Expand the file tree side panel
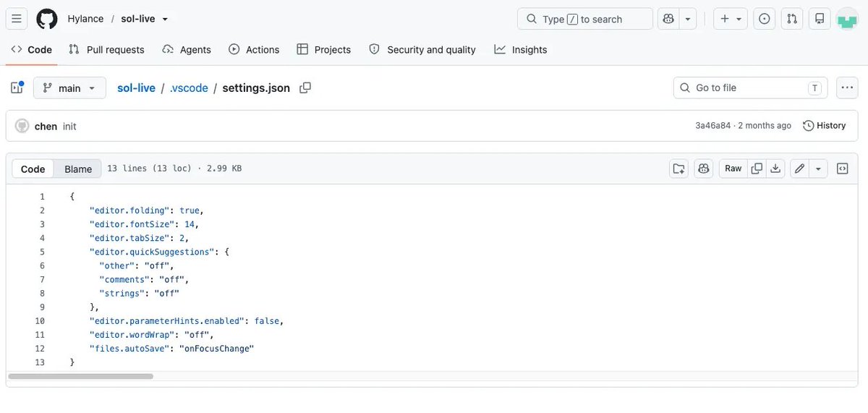The image size is (868, 413). pyautogui.click(x=17, y=88)
